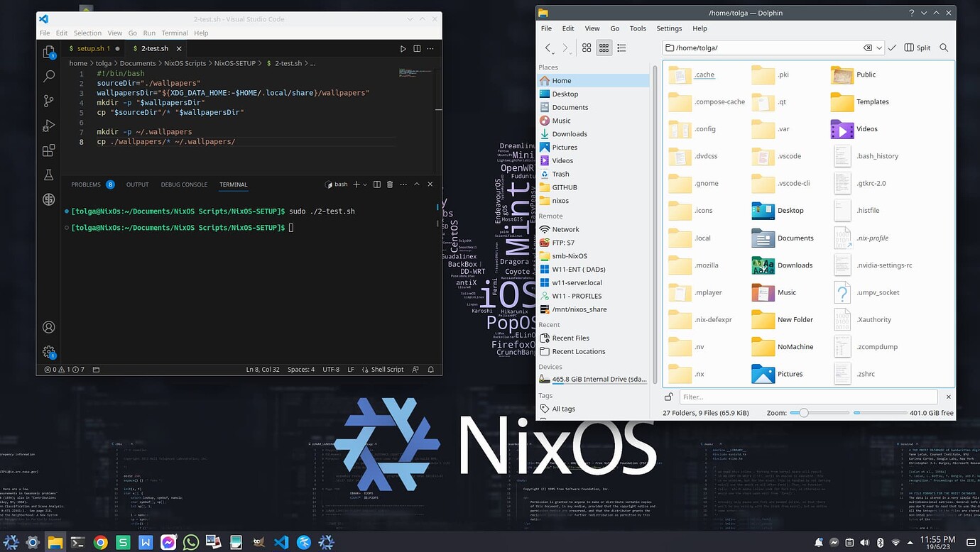Open the Settings menu in Dolphin
Image resolution: width=980 pixels, height=552 pixels.
coord(669,28)
